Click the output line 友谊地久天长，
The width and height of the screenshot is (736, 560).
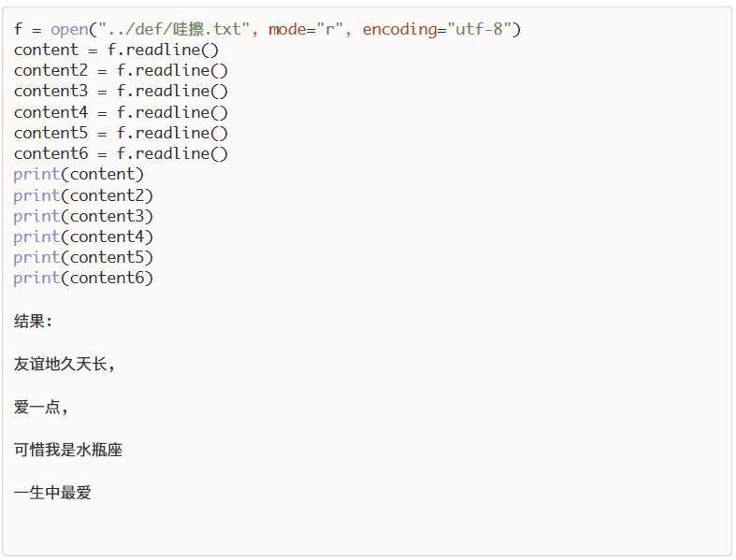65,364
